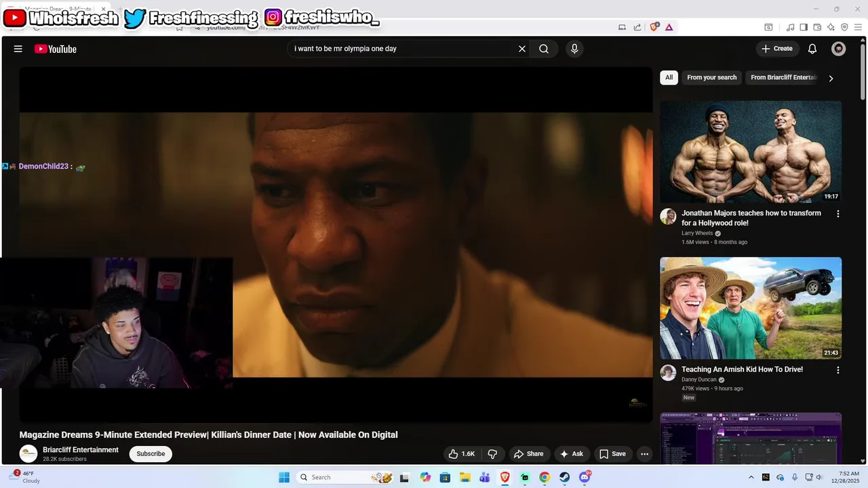This screenshot has height=488, width=868.
Task: Open the account avatar menu
Action: 839,49
